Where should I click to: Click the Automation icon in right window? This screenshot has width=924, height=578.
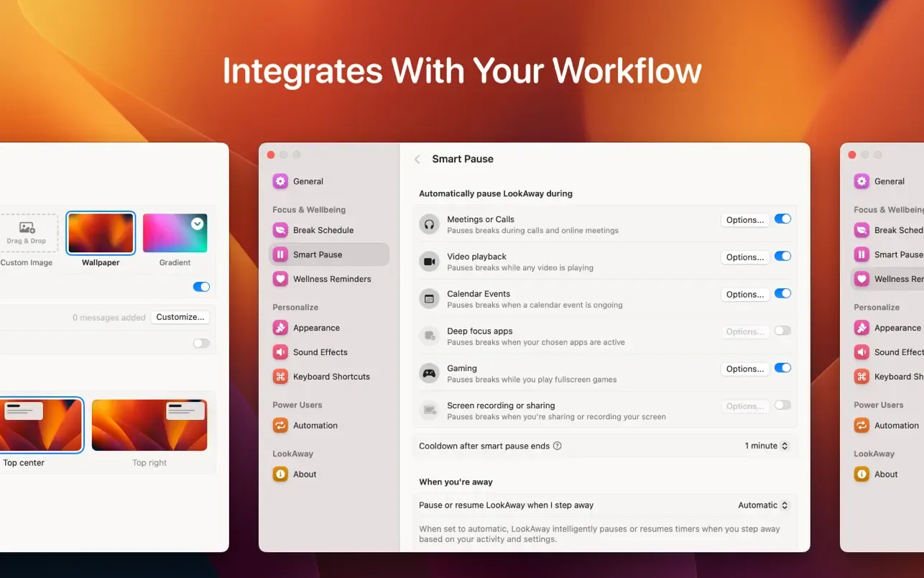click(861, 426)
